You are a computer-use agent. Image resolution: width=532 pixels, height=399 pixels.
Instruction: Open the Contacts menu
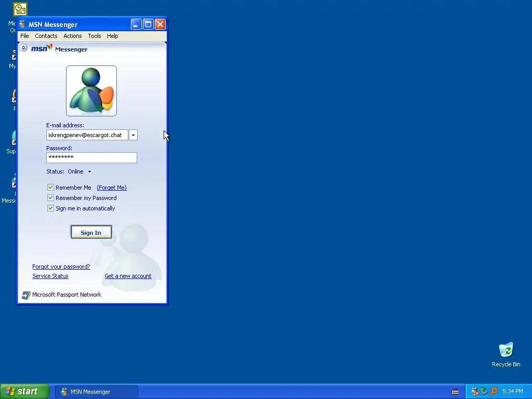point(46,36)
